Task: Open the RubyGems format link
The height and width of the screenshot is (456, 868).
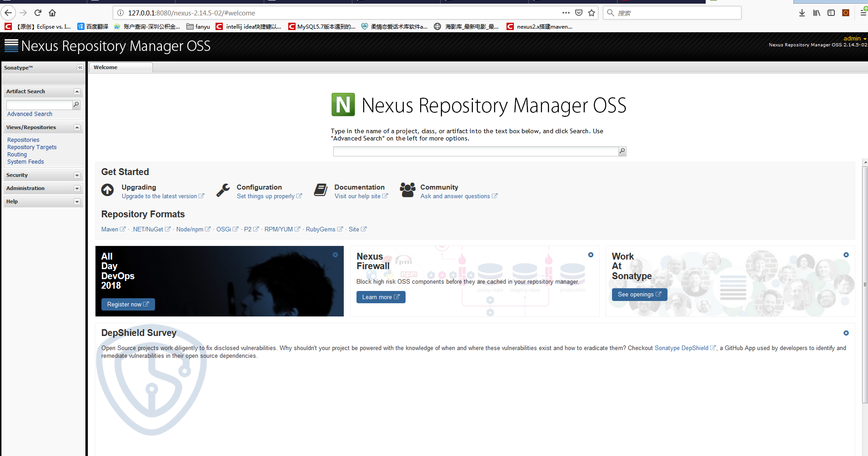Action: coord(324,230)
